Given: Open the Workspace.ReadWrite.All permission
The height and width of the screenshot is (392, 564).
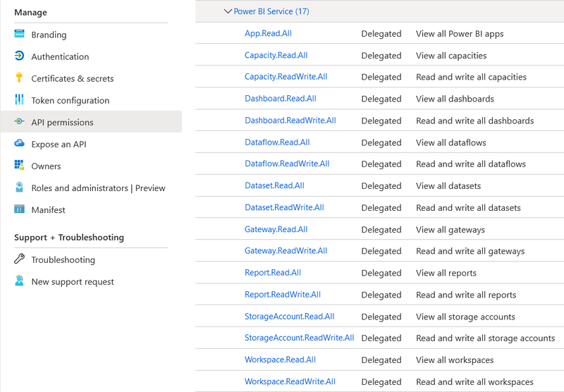Looking at the screenshot, I should (x=290, y=381).
